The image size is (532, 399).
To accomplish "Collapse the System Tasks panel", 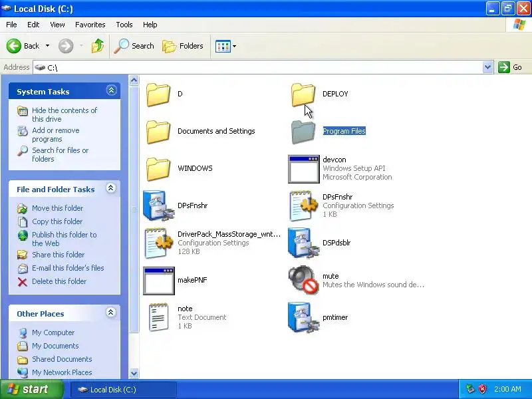I will [111, 90].
